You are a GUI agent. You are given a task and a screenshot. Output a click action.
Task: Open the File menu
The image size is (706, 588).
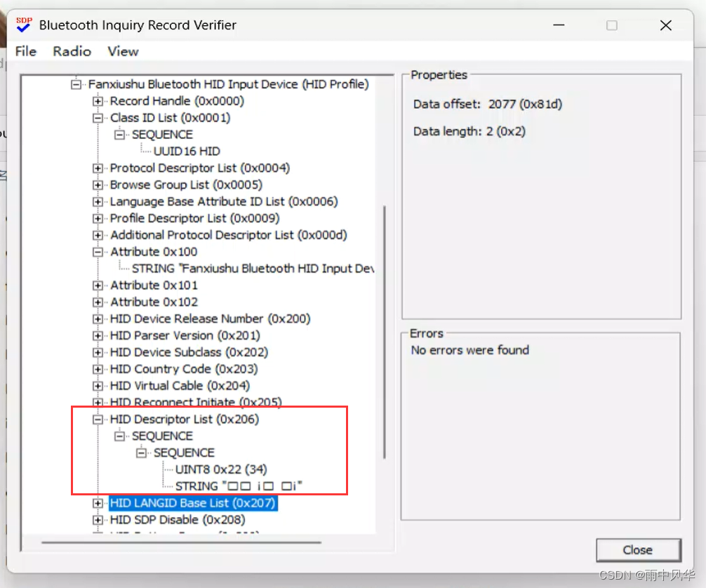pyautogui.click(x=26, y=51)
